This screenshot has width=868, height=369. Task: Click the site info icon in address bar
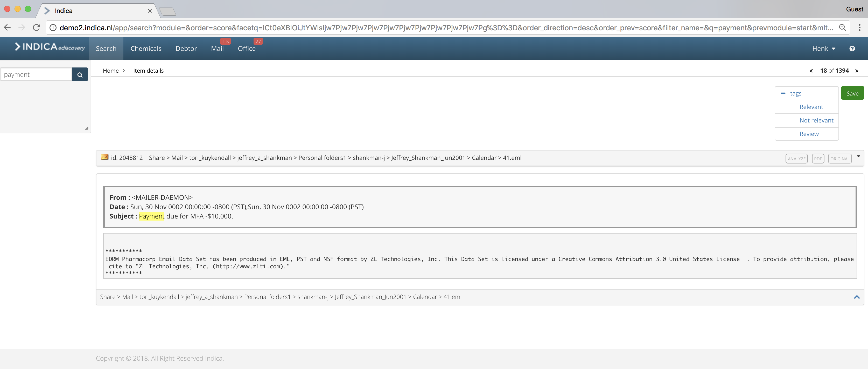coord(53,28)
